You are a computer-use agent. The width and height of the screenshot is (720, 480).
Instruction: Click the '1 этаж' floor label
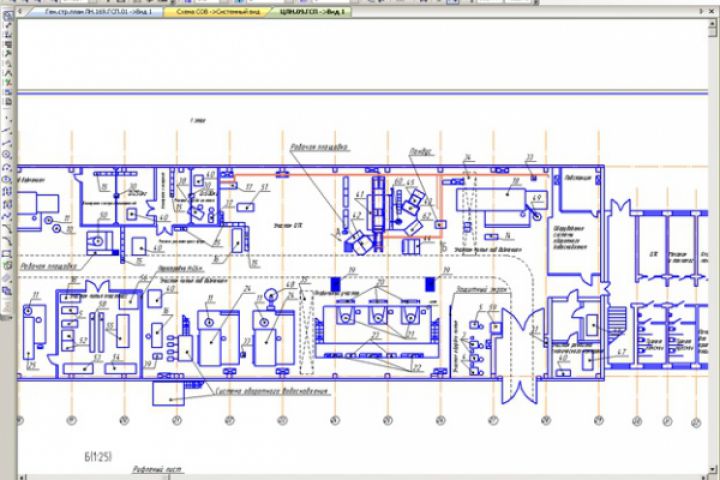click(x=198, y=120)
